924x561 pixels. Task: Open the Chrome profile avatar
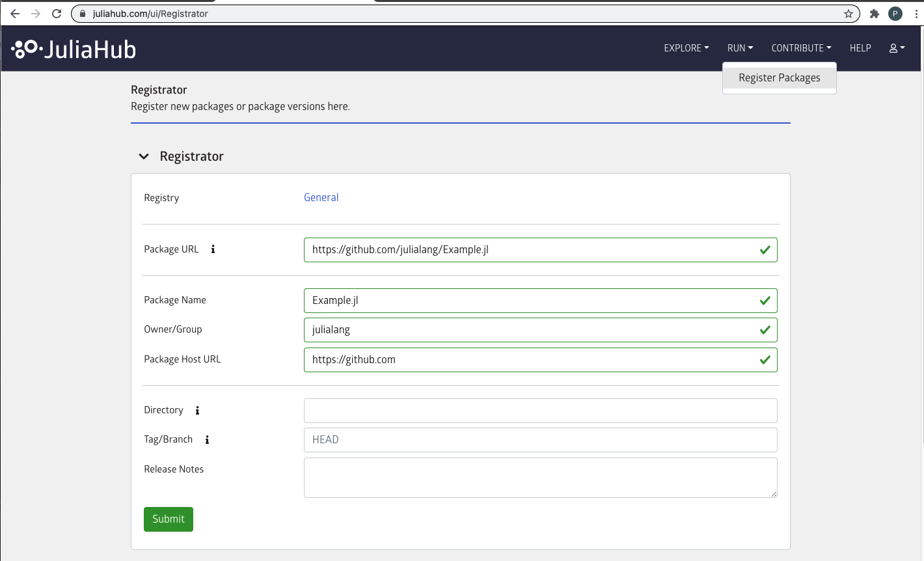coord(895,14)
